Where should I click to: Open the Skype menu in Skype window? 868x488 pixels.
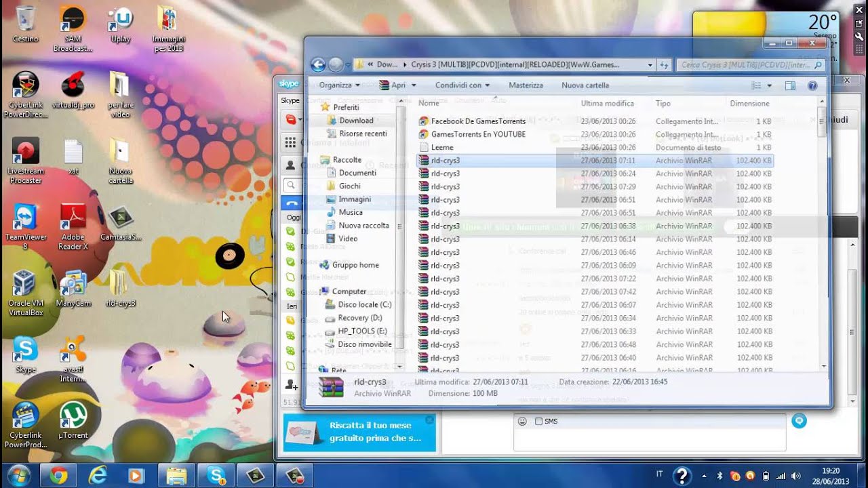click(290, 100)
